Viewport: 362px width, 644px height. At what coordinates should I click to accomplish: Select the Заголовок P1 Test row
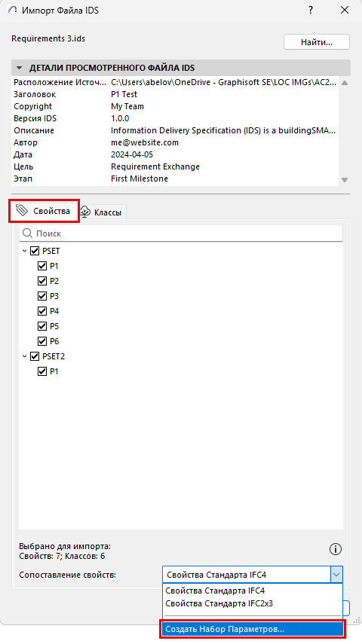(175, 94)
